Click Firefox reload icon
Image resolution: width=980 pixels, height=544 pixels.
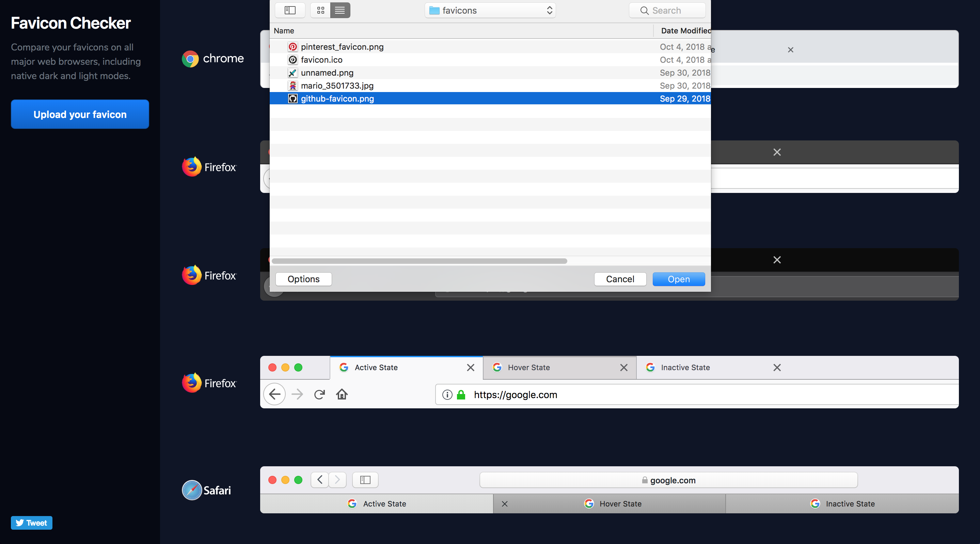[x=319, y=394]
